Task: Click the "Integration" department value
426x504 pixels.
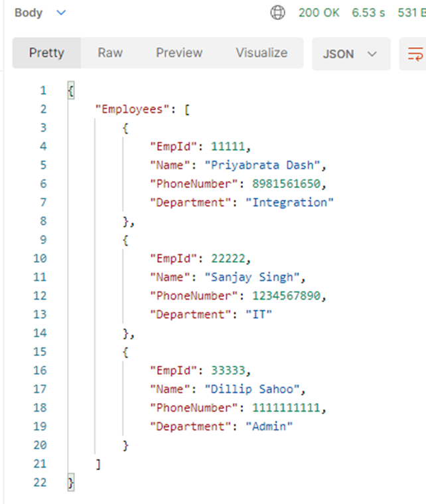Action: click(x=290, y=203)
